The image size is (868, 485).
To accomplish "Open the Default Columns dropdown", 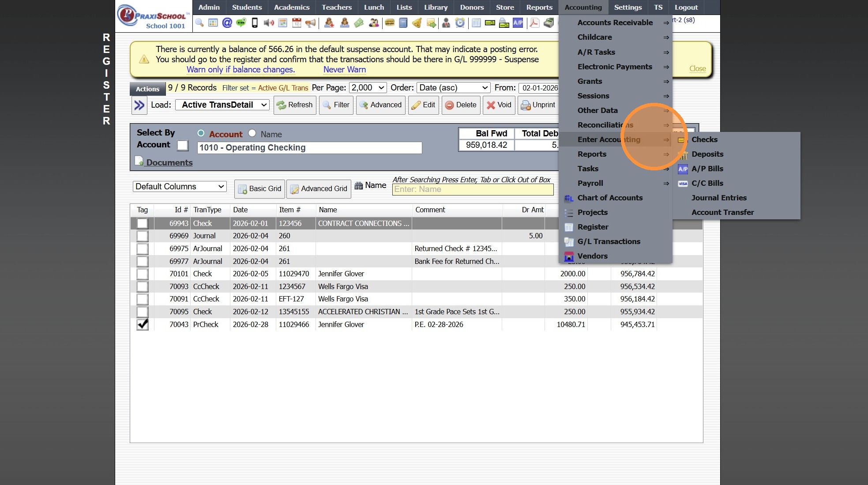I will click(180, 187).
